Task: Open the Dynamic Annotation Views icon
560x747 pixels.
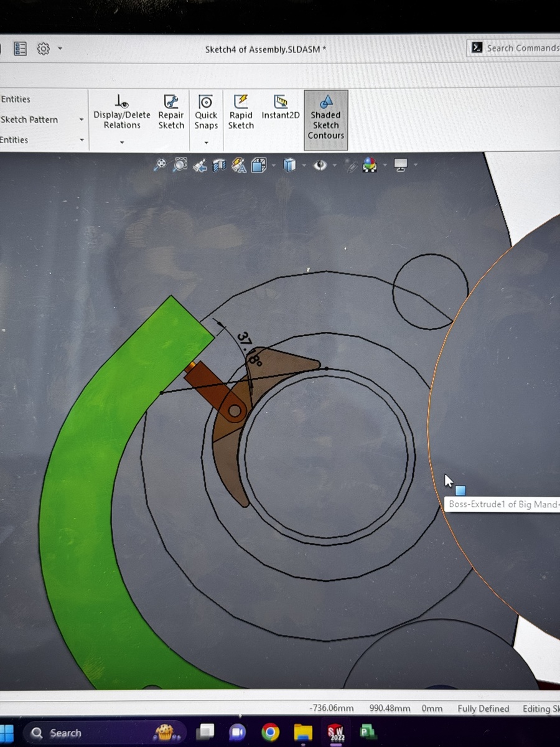Action: pyautogui.click(x=239, y=166)
